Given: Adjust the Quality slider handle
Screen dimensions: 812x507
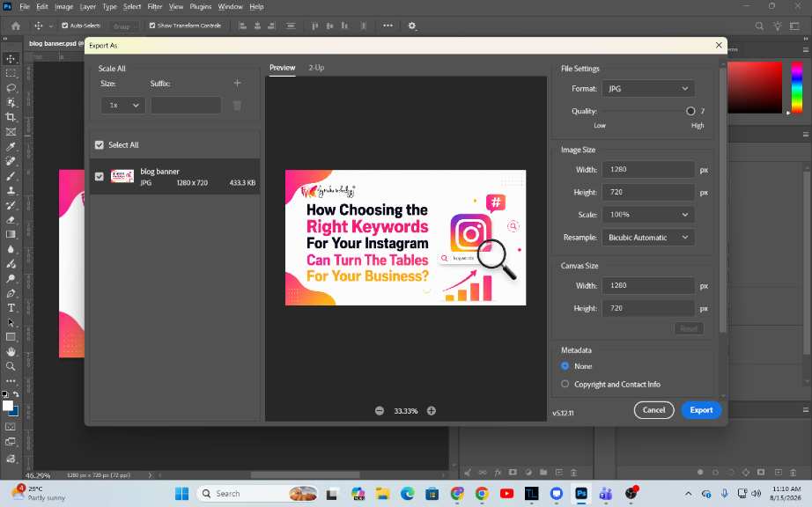Looking at the screenshot, I should (690, 111).
